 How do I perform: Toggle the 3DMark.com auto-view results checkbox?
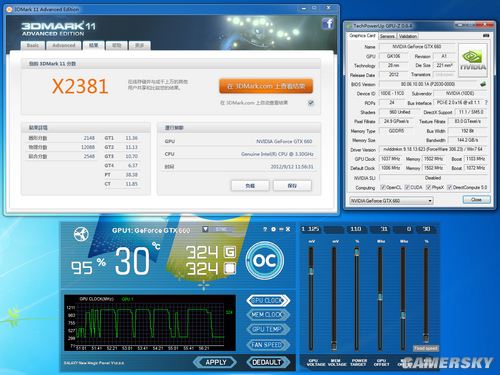tap(311, 103)
